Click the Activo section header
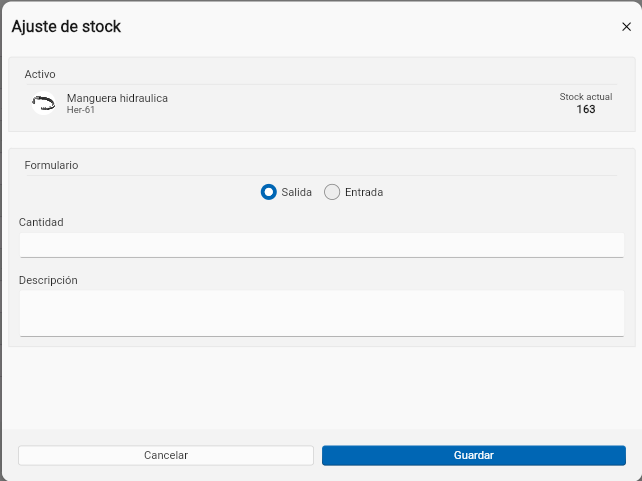Image resolution: width=642 pixels, height=481 pixels. (40, 74)
